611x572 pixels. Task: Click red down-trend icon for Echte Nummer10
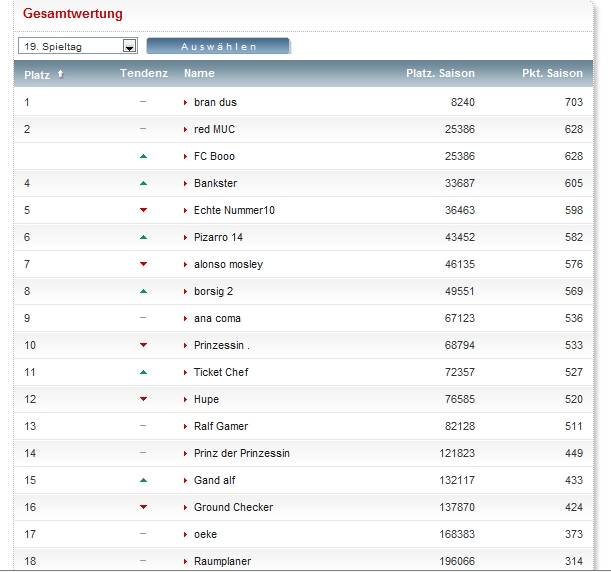tap(143, 210)
